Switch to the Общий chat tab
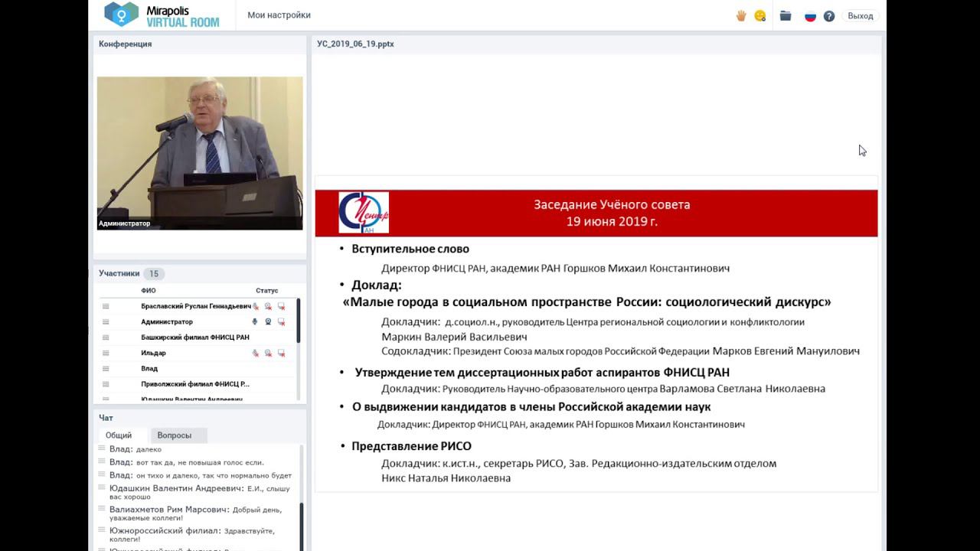Viewport: 980px width, 551px height. pos(119,435)
